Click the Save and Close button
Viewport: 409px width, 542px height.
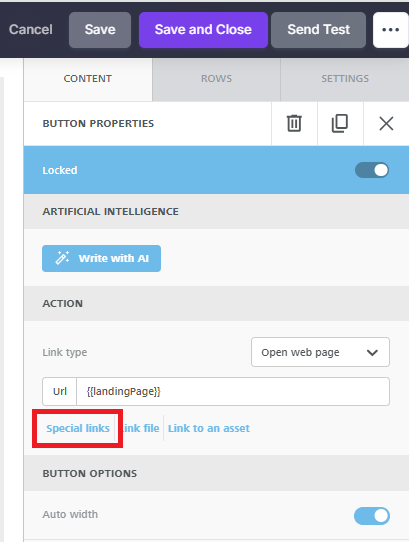click(203, 30)
